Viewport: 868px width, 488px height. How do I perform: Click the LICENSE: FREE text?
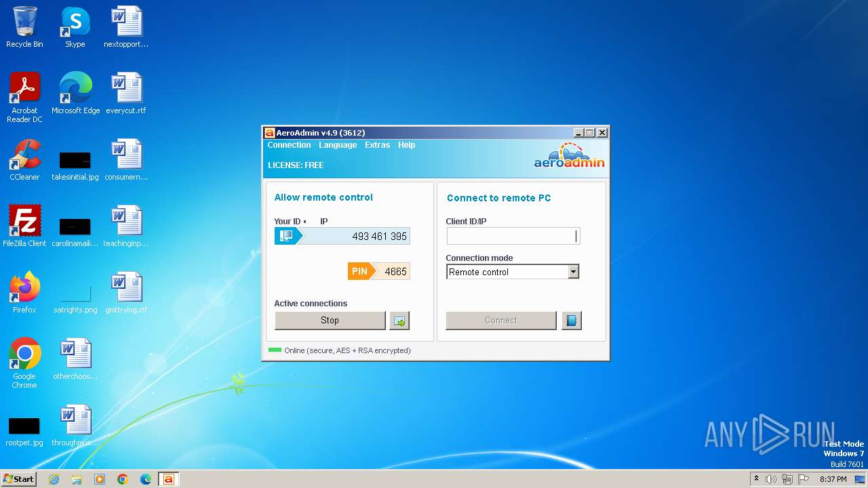tap(296, 165)
